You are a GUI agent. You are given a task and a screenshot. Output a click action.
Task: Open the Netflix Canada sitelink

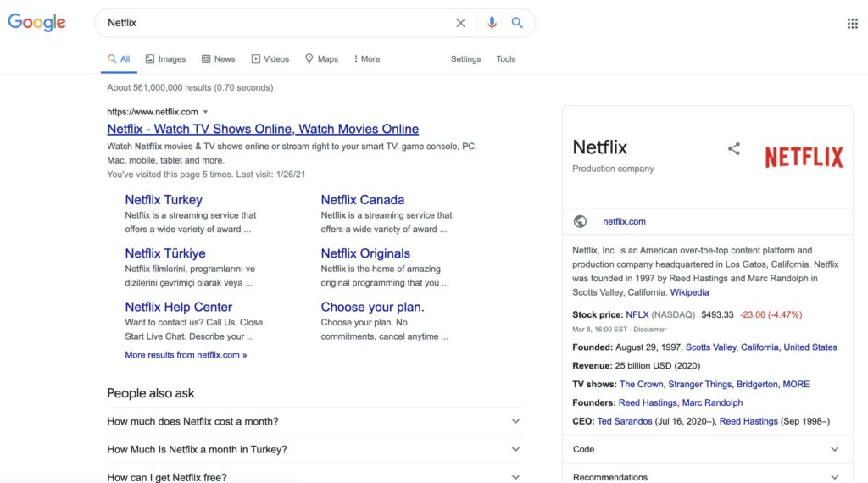click(x=363, y=200)
